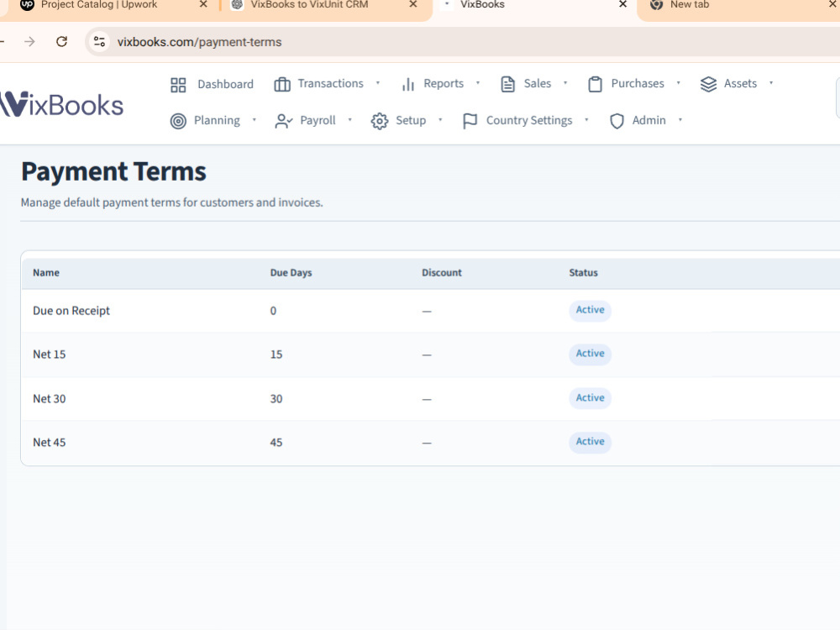The height and width of the screenshot is (630, 840).
Task: Click the Active badge for Net 45
Action: [590, 442]
